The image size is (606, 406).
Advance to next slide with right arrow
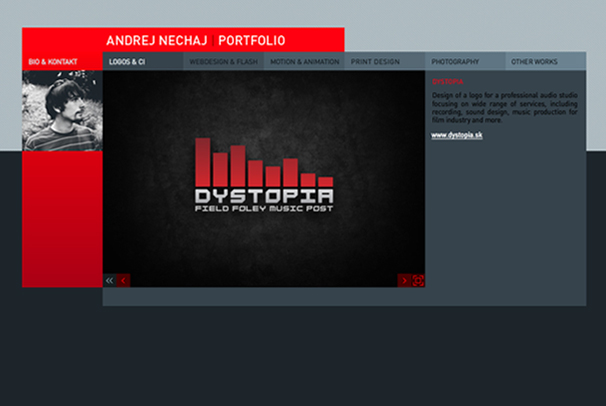[x=404, y=281]
